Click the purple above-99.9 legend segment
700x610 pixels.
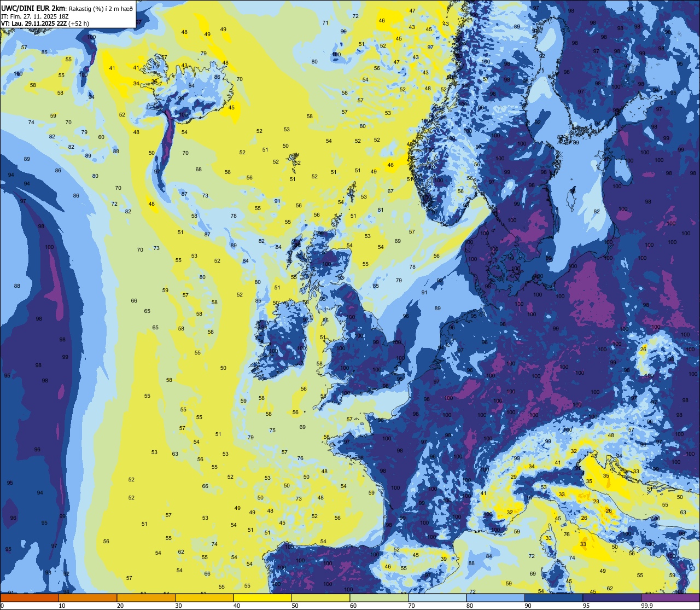coord(670,598)
